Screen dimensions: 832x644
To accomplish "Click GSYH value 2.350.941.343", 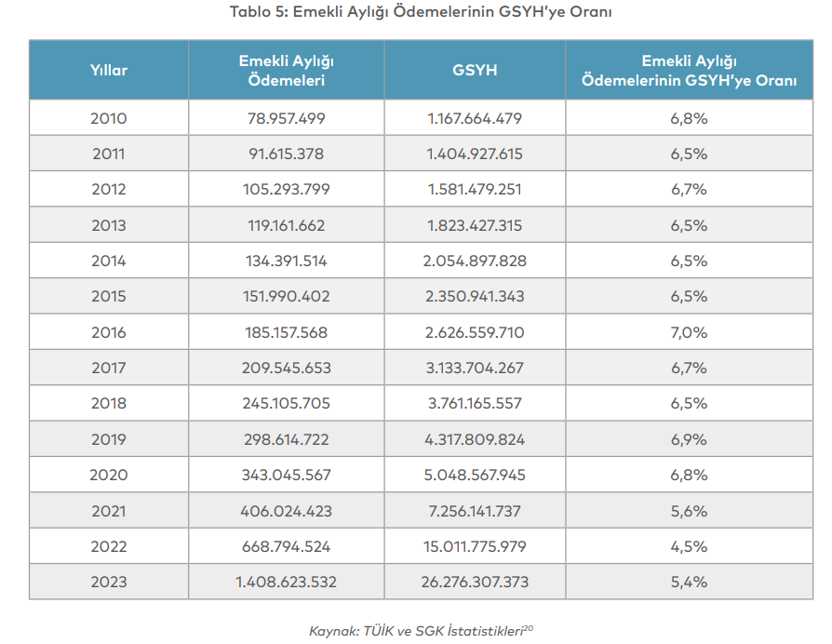I will 475,296.
